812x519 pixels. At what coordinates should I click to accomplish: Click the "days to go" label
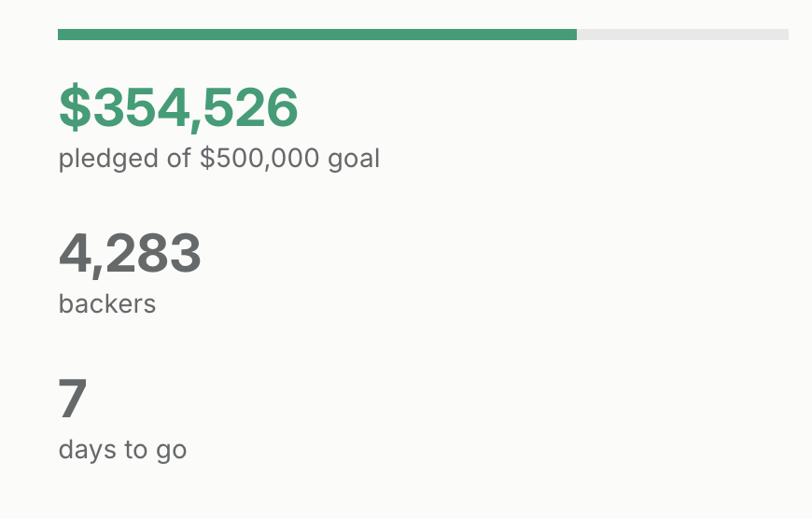coord(122,450)
